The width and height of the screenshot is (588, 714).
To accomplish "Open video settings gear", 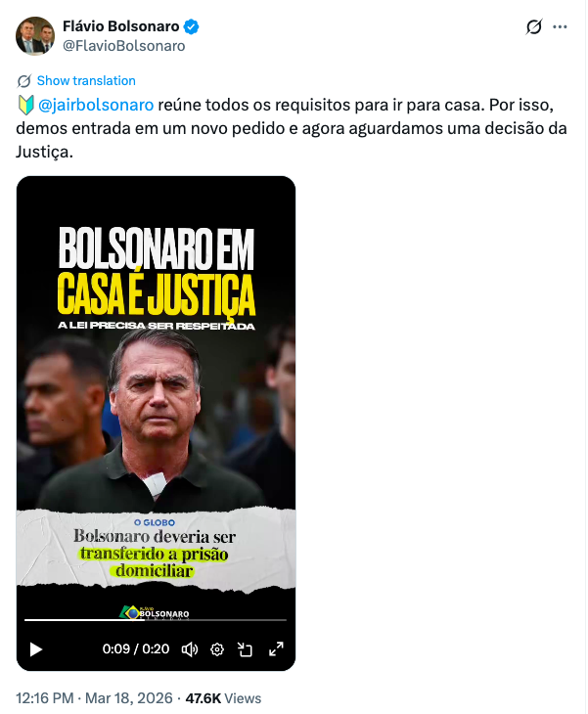I will click(x=217, y=649).
